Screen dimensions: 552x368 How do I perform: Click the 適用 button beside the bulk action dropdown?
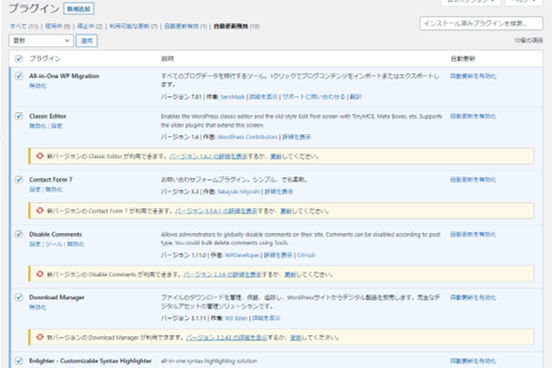pyautogui.click(x=87, y=40)
